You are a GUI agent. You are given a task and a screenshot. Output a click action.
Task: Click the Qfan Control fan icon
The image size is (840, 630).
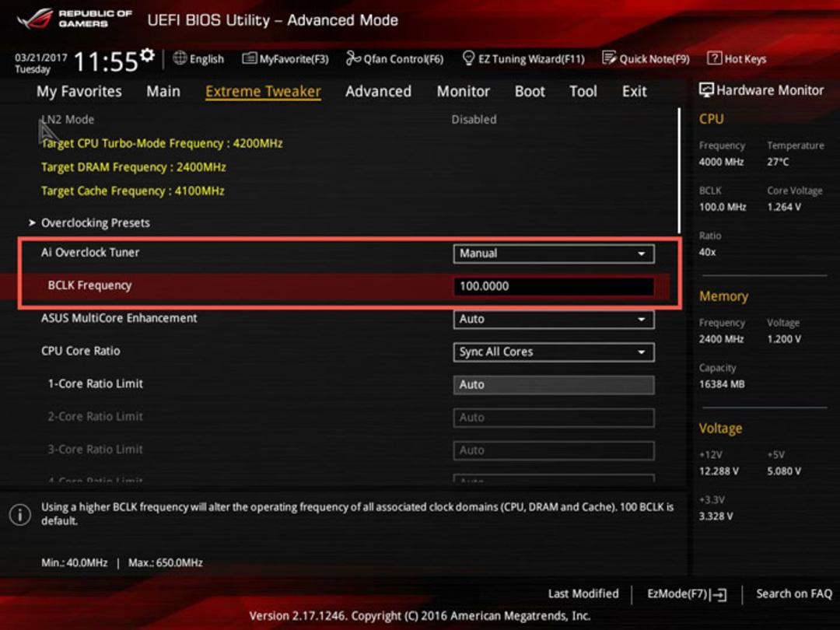pos(353,58)
